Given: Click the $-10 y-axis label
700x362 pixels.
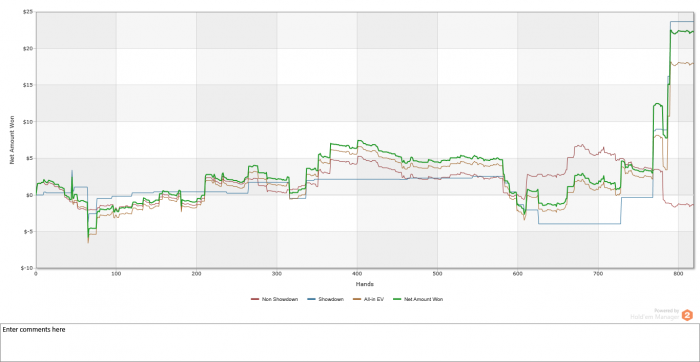Looking at the screenshot, I should [26, 267].
